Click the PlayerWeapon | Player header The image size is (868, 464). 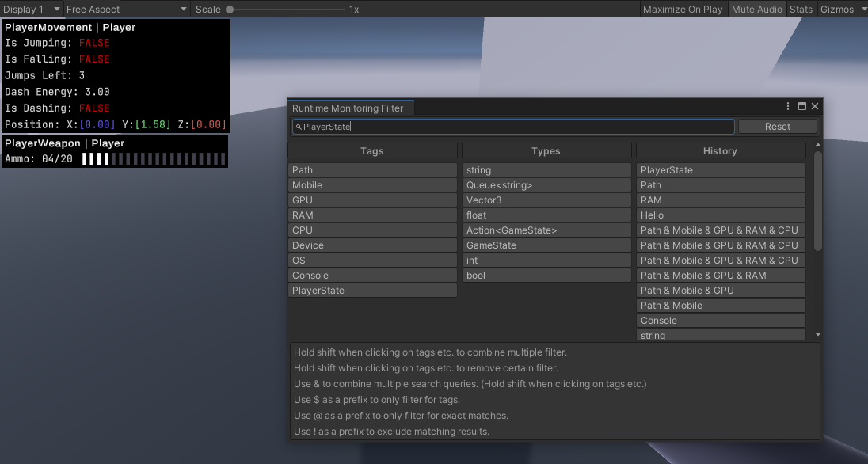click(x=65, y=143)
